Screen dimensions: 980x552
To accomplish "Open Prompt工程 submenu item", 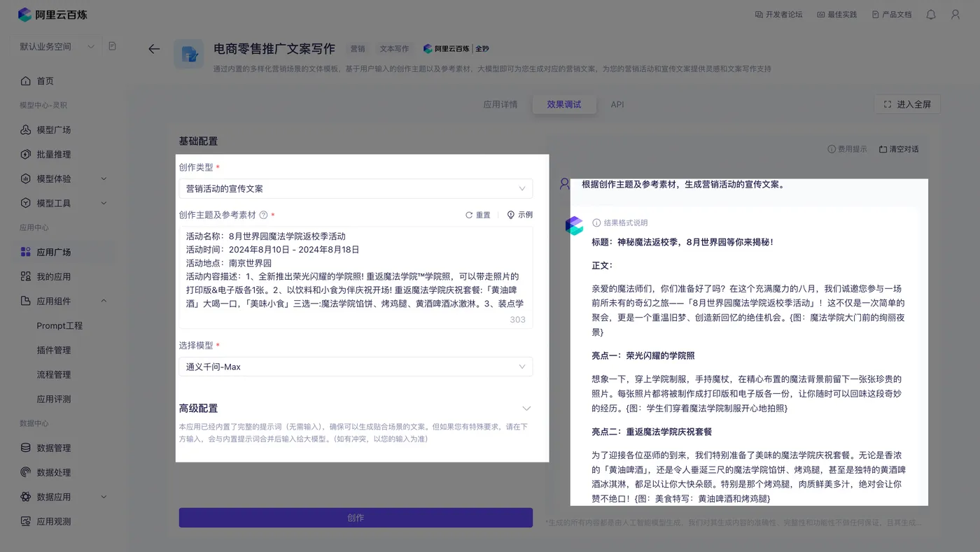I will [59, 326].
